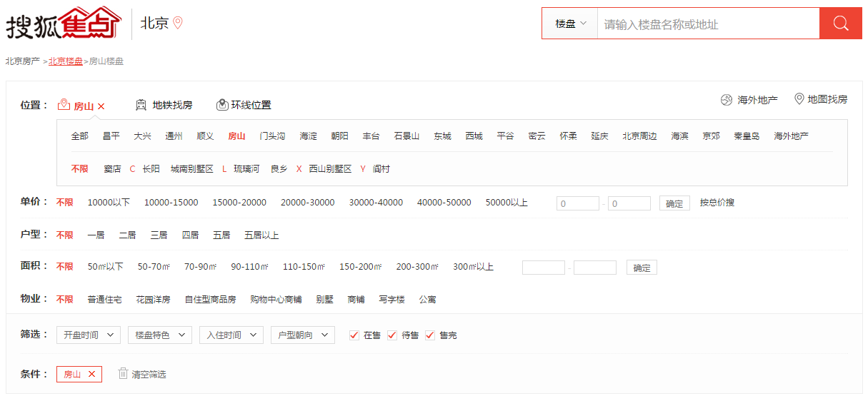This screenshot has height=401, width=868.
Task: Select the 昌平 district
Action: (x=111, y=136)
